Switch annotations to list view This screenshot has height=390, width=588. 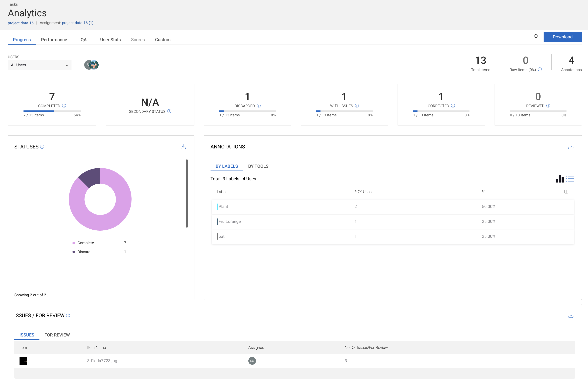coord(570,179)
